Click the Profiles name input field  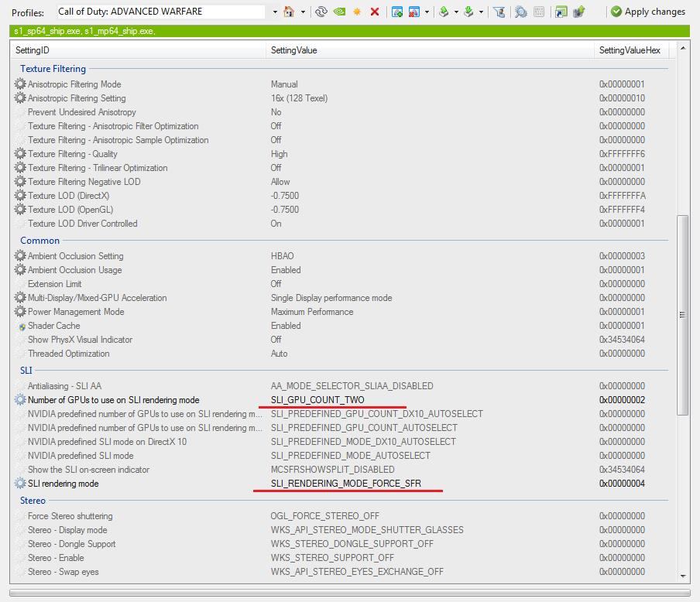click(x=161, y=12)
